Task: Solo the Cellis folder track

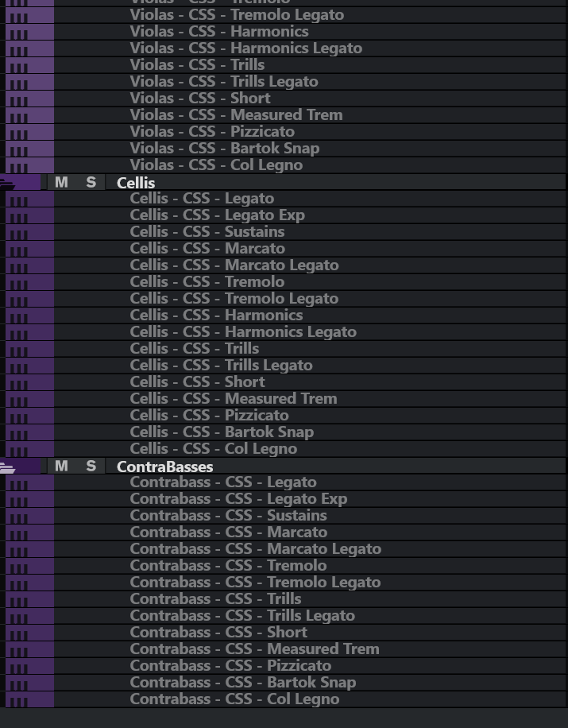Action: pyautogui.click(x=91, y=182)
